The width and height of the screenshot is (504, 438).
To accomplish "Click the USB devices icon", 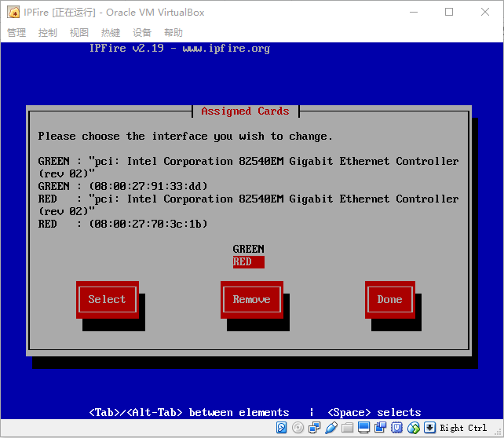I will point(331,428).
